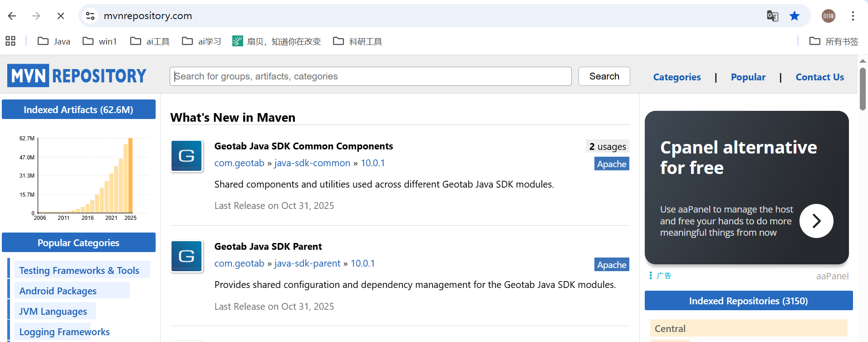
Task: Click the 2 usages badge
Action: tap(608, 146)
